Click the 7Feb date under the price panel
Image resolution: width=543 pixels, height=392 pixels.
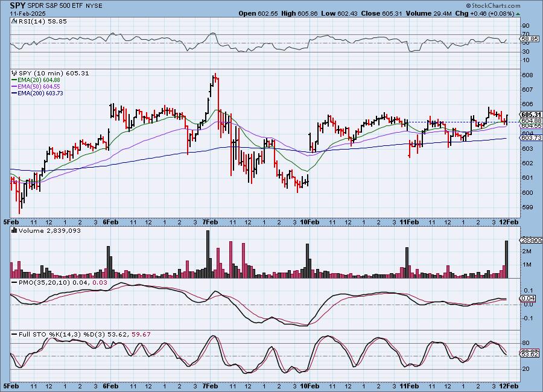pyautogui.click(x=210, y=222)
